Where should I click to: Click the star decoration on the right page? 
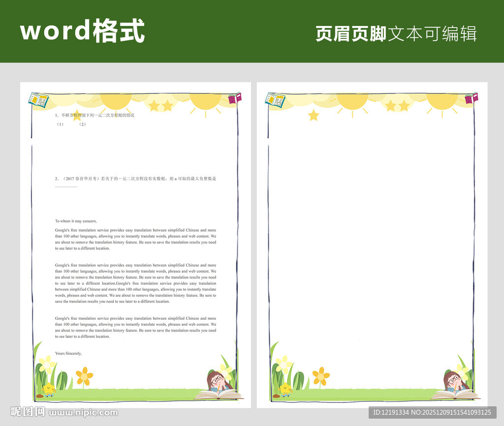(x=314, y=115)
